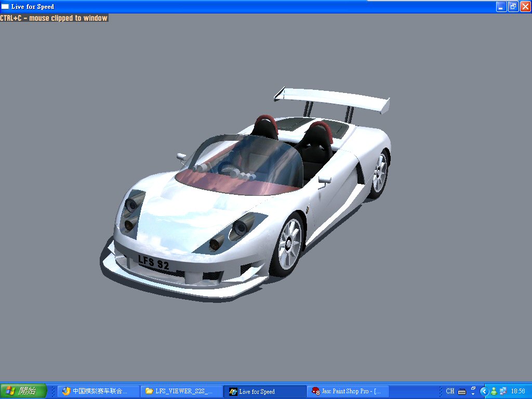The height and width of the screenshot is (399, 532).
Task: Open the network connection tray icon
Action: pos(503,392)
